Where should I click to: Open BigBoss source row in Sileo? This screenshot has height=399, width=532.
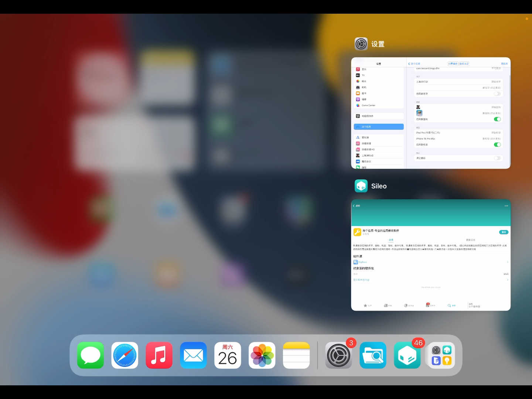431,262
